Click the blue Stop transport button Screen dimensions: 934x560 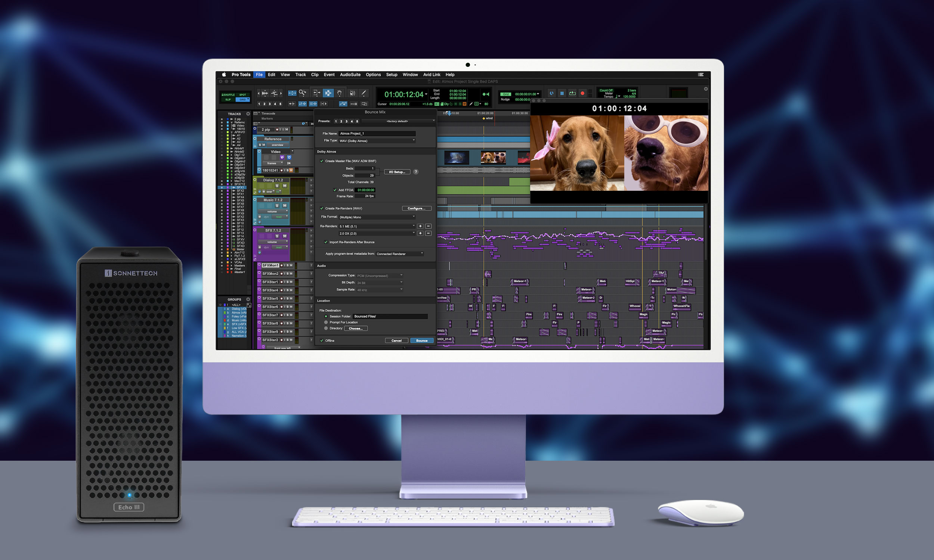point(562,93)
